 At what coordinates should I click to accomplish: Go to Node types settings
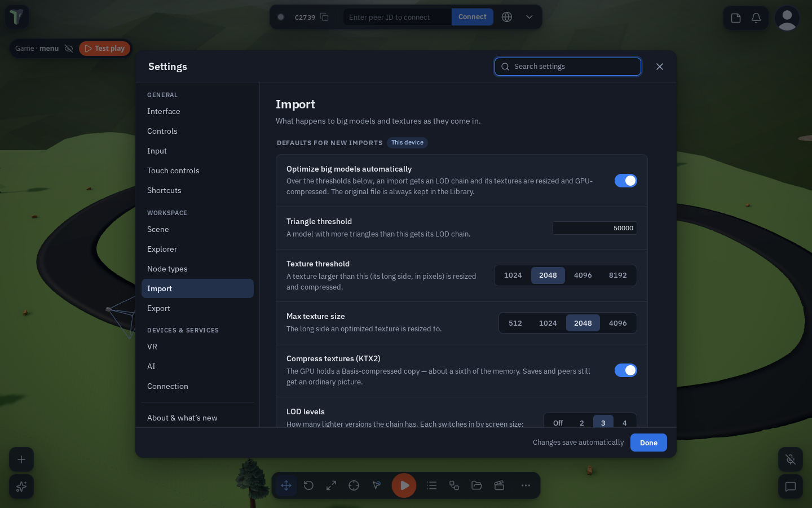coord(197,269)
